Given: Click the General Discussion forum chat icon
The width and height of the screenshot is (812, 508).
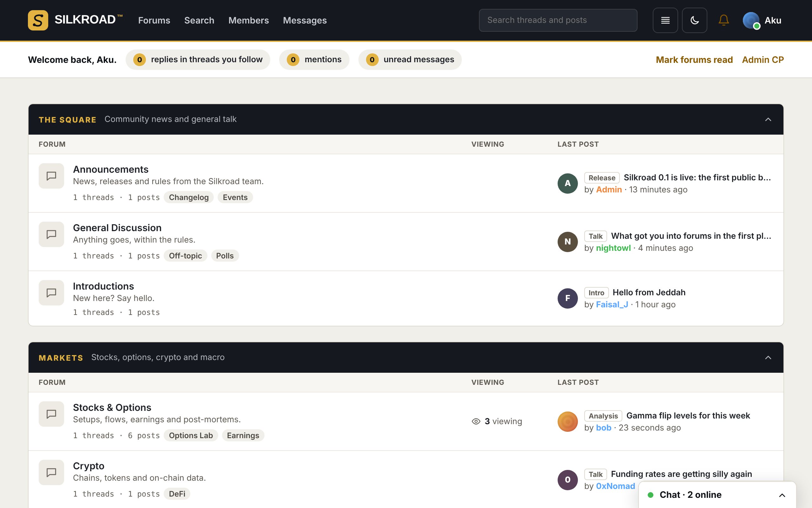Looking at the screenshot, I should (51, 234).
